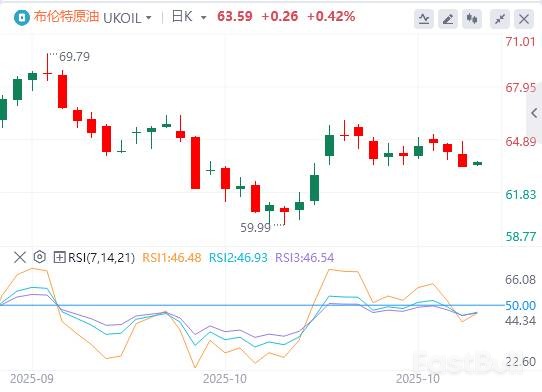
Task: Click the 布伦特原油 symbol name
Action: coord(66,17)
